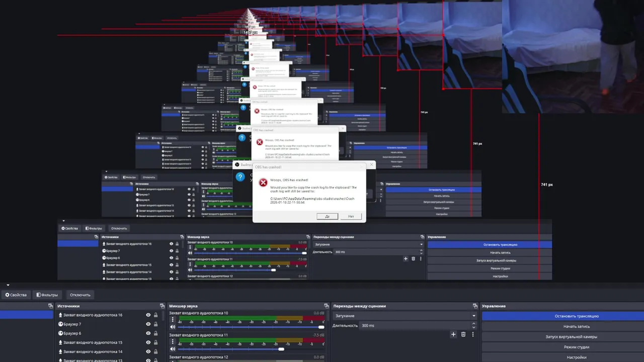The width and height of the screenshot is (644, 362).
Task: Click the OBS logo in the largest exit dialog's title bar
Action: pos(237,164)
